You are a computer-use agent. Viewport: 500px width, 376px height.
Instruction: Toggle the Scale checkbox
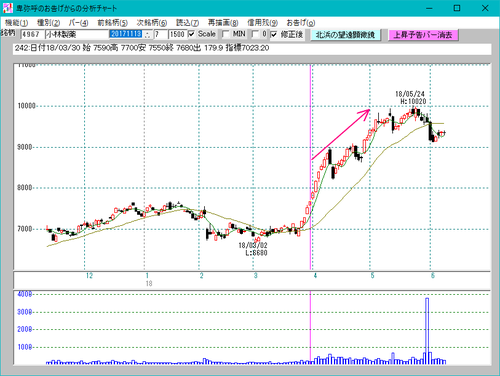[x=192, y=34]
